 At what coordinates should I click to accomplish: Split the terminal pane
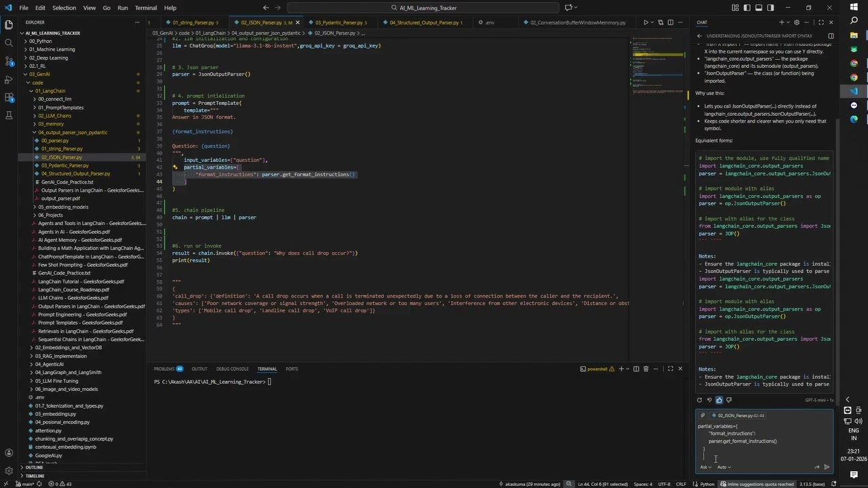coord(636,369)
